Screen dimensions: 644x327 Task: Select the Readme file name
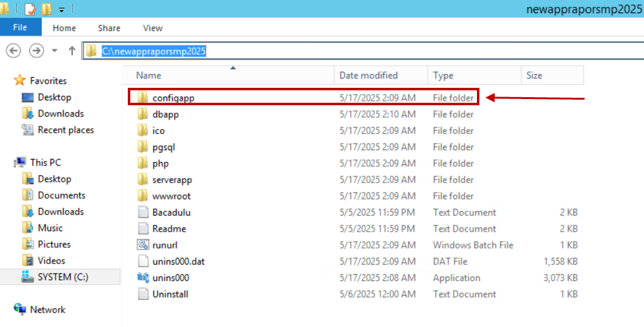[169, 229]
